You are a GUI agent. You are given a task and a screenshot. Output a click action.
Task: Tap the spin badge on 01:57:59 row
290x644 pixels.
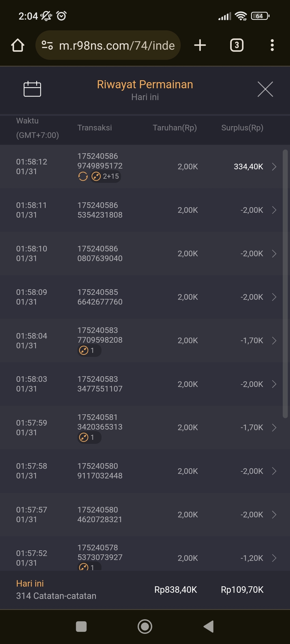click(x=89, y=437)
